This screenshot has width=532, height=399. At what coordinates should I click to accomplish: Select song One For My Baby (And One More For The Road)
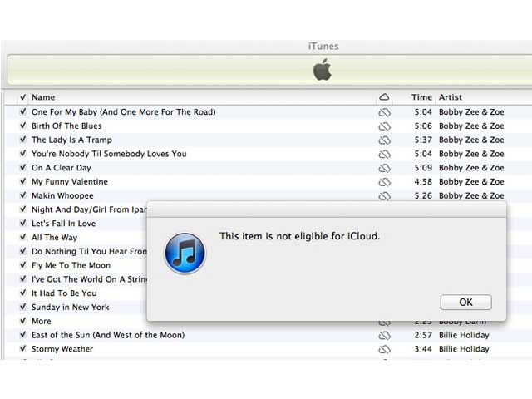[124, 112]
